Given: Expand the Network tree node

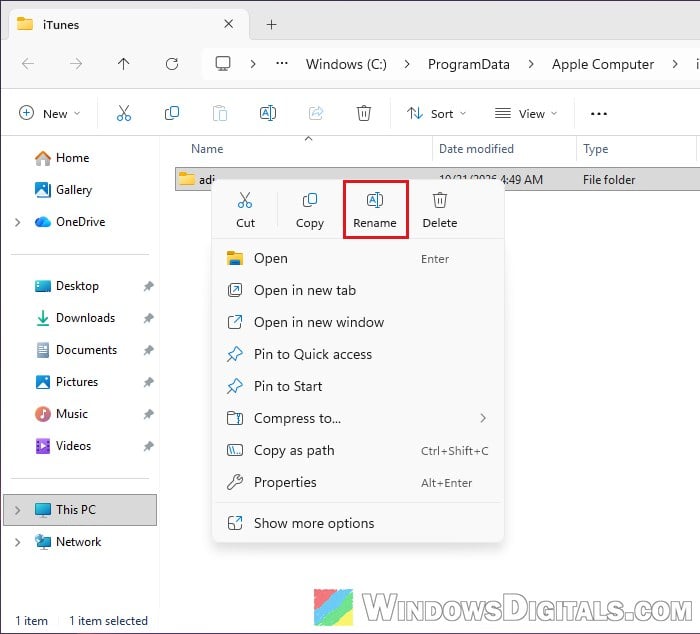Looking at the screenshot, I should pyautogui.click(x=17, y=542).
